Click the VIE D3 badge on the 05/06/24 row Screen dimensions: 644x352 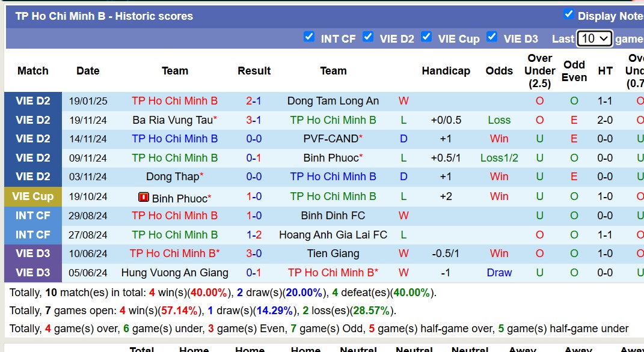click(32, 273)
